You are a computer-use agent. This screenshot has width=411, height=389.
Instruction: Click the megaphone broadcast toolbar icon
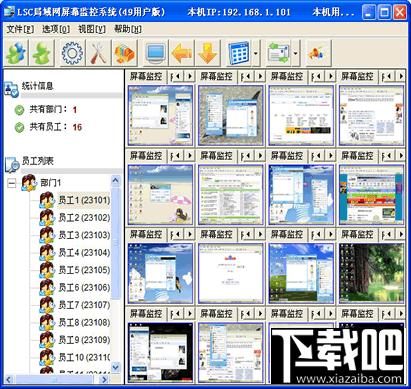(318, 53)
